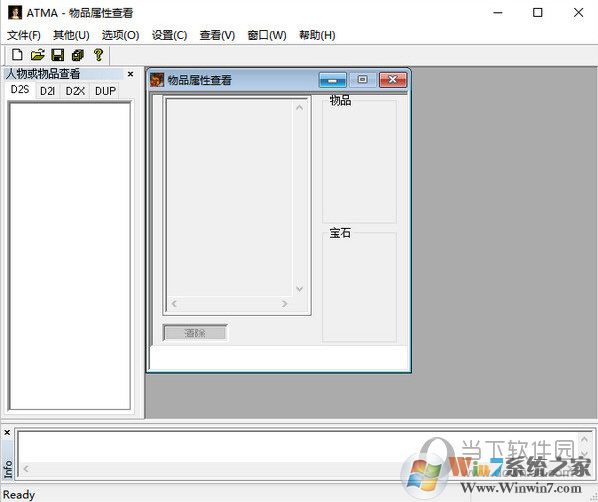
Task: Switch to the D2X tab
Action: (75, 91)
